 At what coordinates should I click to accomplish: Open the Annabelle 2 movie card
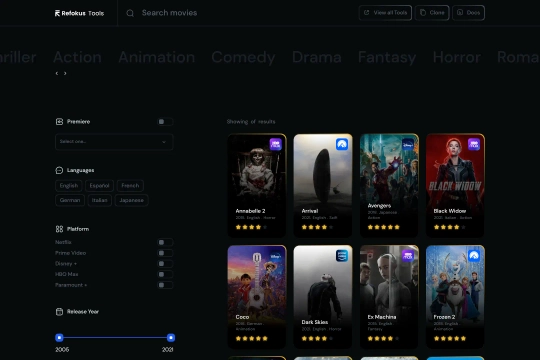tap(257, 185)
